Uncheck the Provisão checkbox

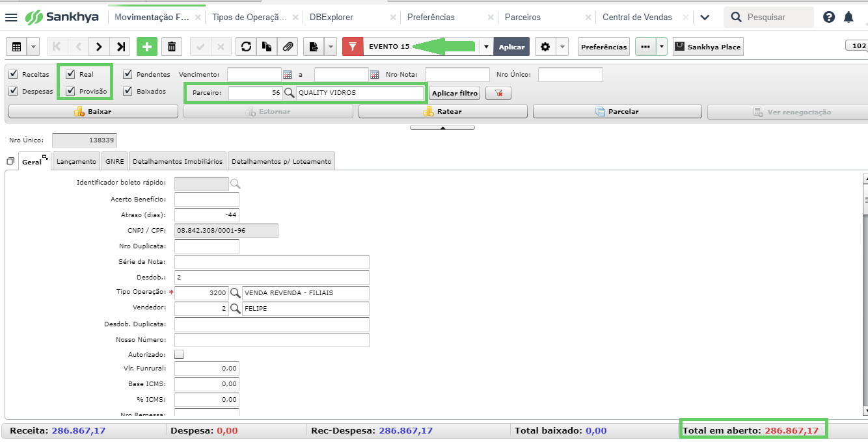pos(70,91)
